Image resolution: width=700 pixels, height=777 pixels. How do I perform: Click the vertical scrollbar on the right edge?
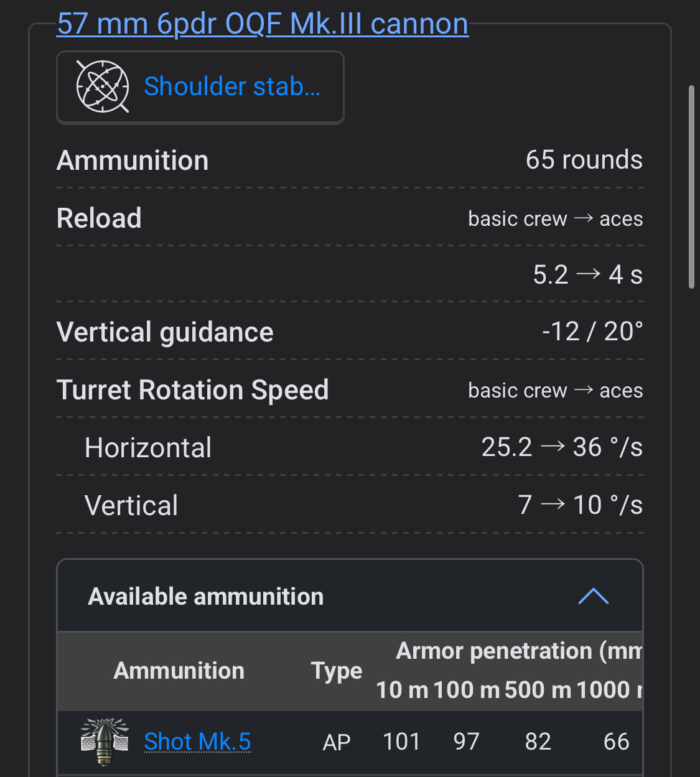pos(691,187)
